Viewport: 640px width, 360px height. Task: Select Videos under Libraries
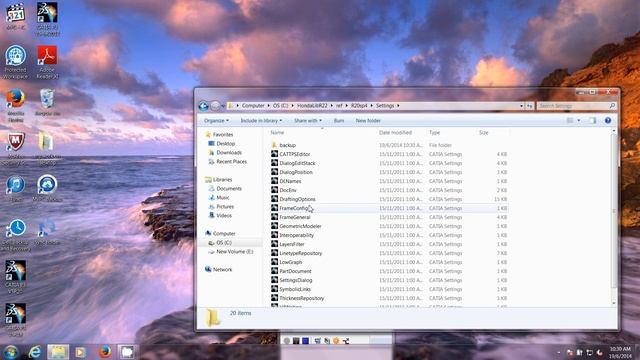point(224,215)
